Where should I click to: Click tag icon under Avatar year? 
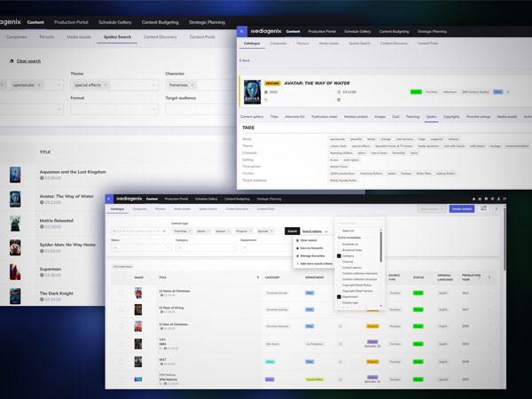tap(266, 99)
